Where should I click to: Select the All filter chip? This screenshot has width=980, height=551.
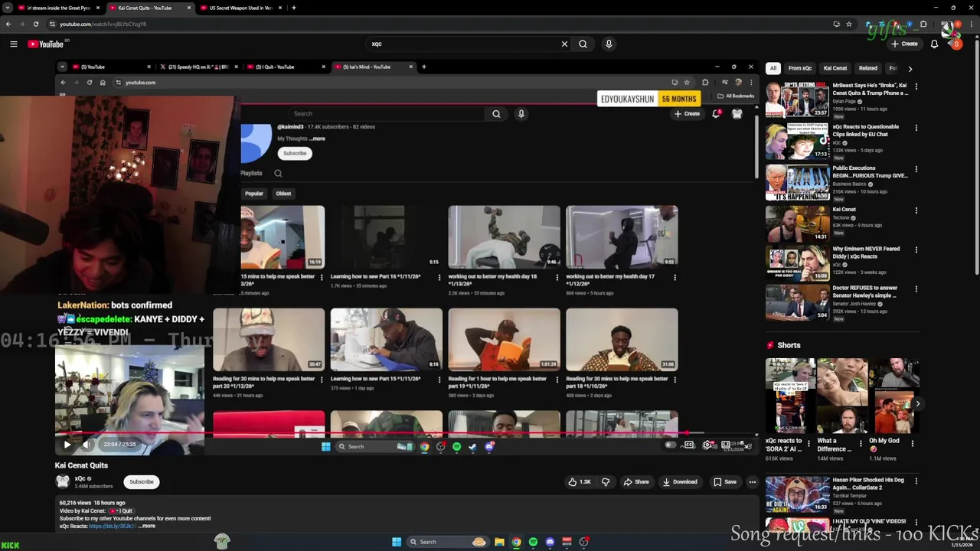[x=773, y=68]
